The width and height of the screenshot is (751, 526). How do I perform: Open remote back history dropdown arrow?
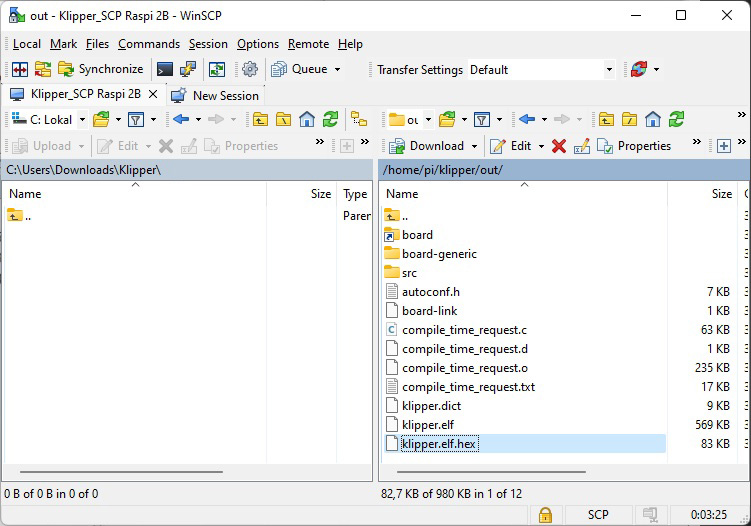(x=544, y=120)
